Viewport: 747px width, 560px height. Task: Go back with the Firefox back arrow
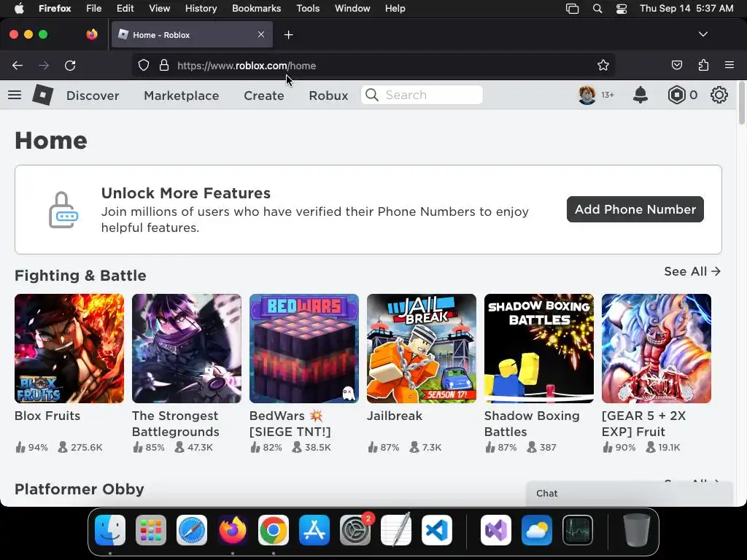coord(18,66)
